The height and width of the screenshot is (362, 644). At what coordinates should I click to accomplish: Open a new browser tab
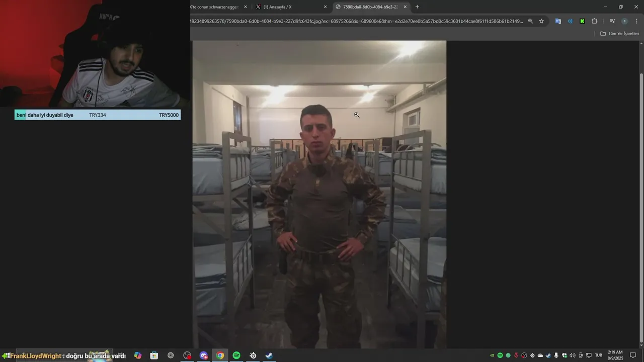click(x=417, y=7)
